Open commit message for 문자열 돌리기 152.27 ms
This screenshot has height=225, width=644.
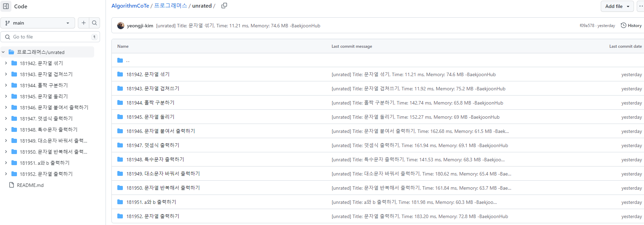tap(416, 117)
